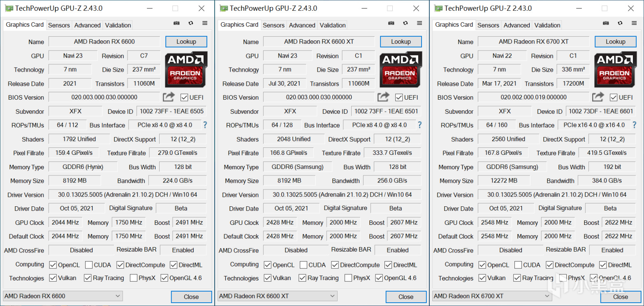Open Advanced tab in the RX 6600 XT window
The width and height of the screenshot is (644, 306).
[302, 25]
